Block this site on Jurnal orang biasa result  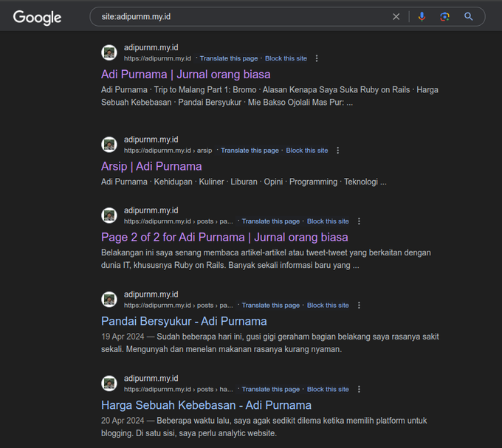pyautogui.click(x=286, y=58)
